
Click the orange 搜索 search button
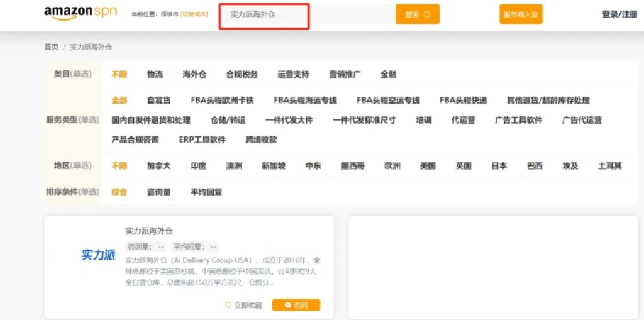418,14
